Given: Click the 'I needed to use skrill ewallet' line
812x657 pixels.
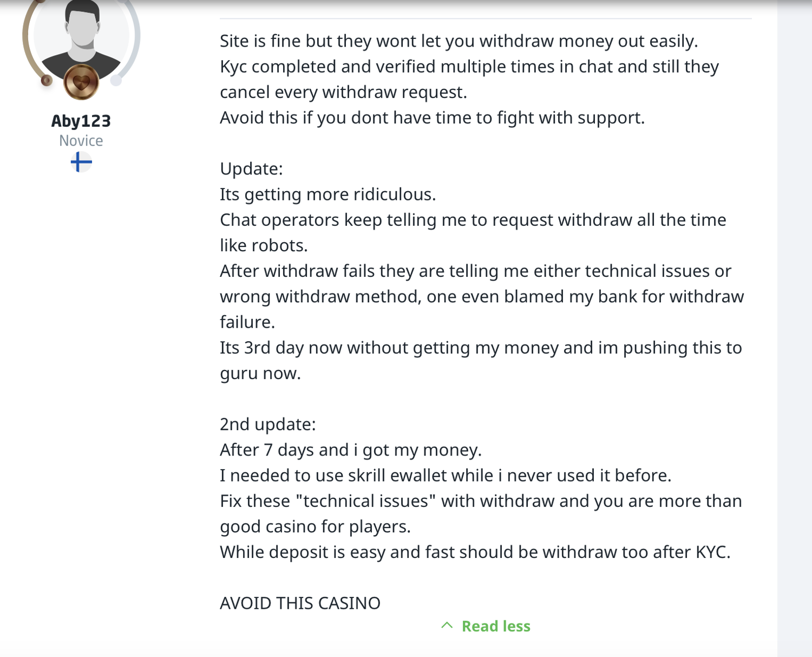Looking at the screenshot, I should [445, 476].
